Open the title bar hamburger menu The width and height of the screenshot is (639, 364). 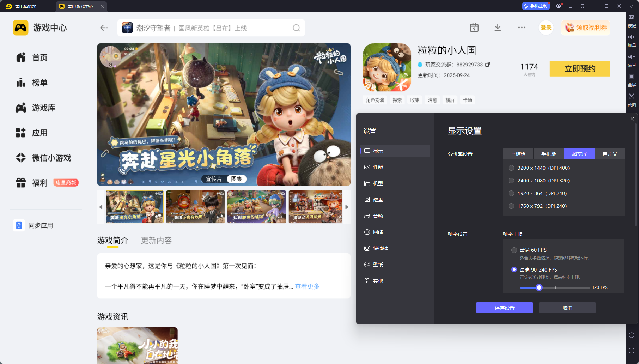[571, 6]
